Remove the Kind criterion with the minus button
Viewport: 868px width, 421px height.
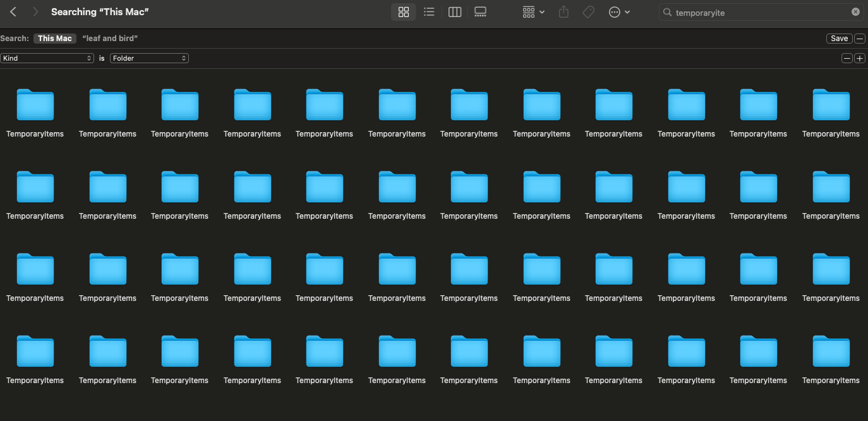(847, 58)
